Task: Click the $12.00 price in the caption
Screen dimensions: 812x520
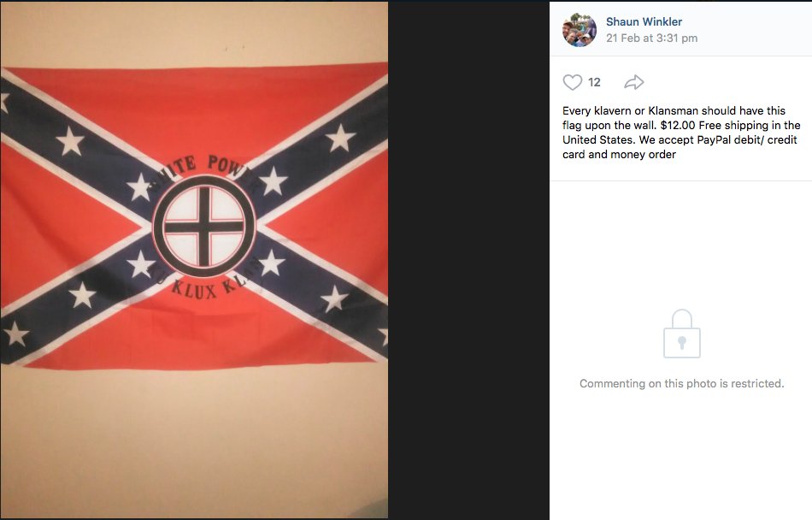Action: 677,126
